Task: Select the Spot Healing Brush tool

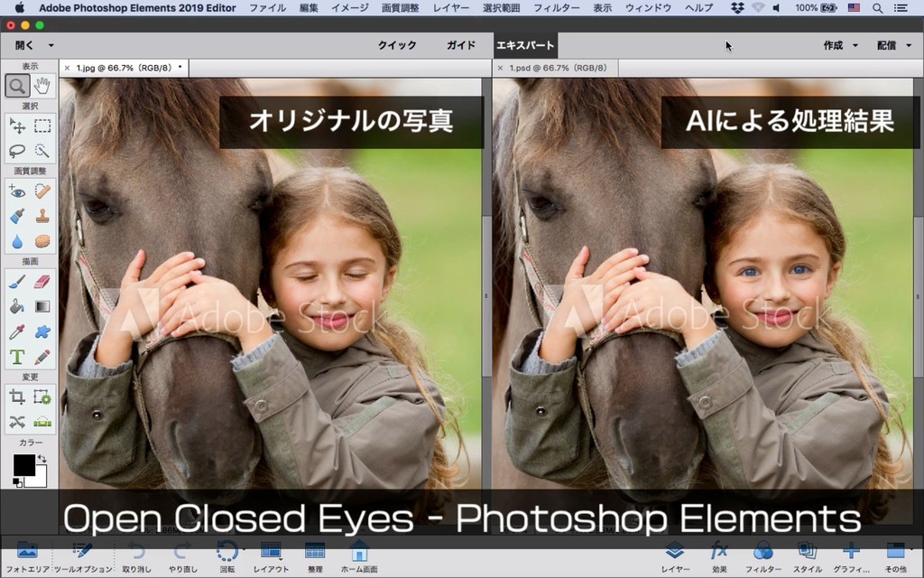Action: [42, 191]
